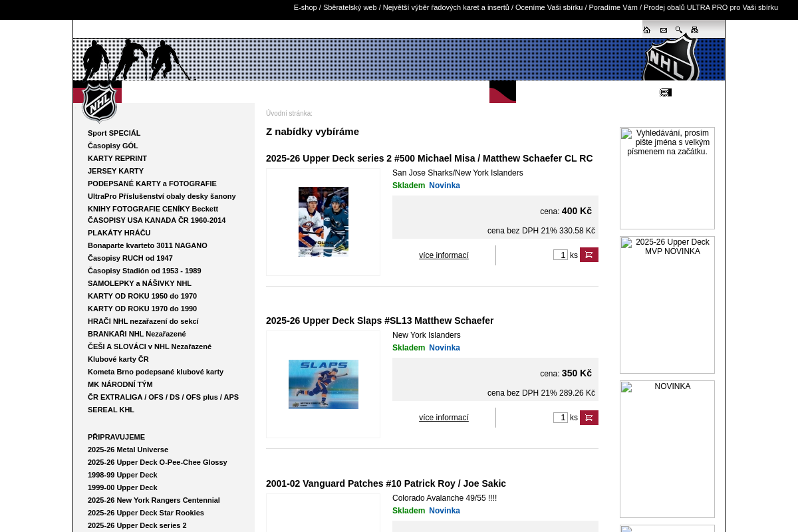Open Časopisy RUCH od 1947
This screenshot has width=798, height=532.
130,258
